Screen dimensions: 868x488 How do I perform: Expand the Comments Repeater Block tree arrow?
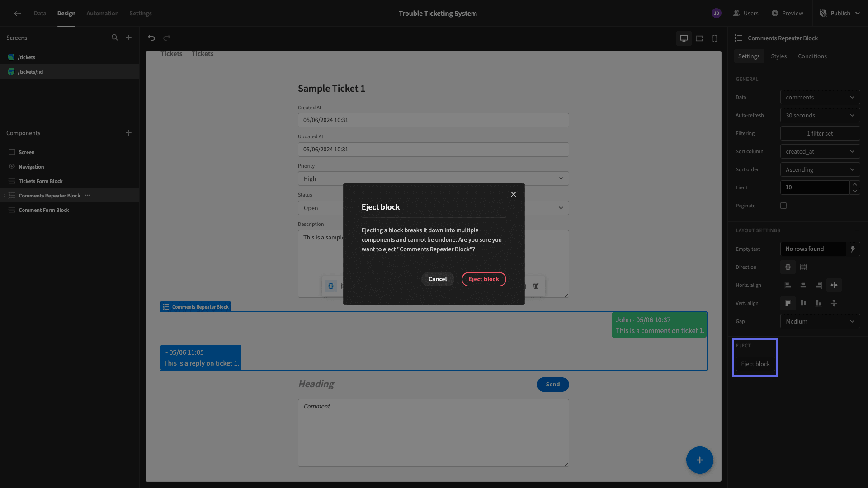point(5,196)
